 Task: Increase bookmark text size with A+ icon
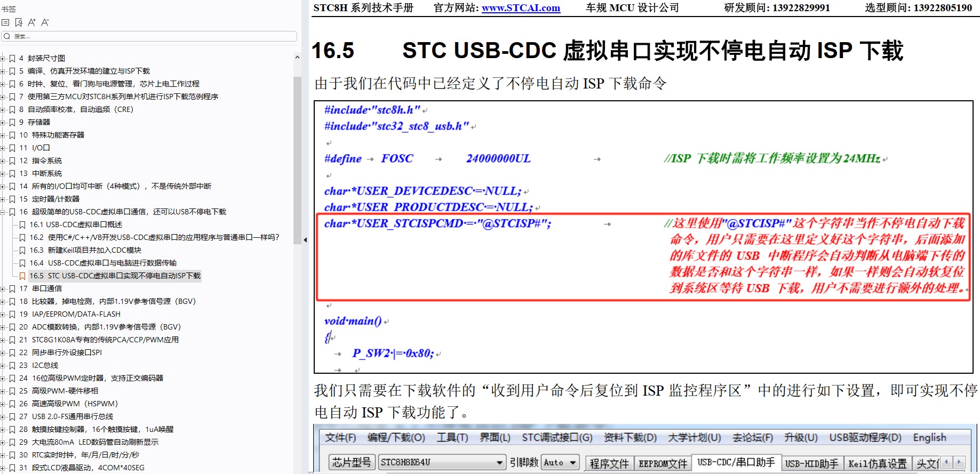pyautogui.click(x=31, y=22)
